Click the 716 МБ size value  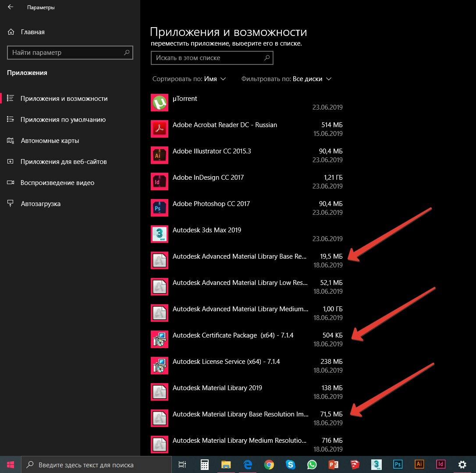(x=332, y=440)
